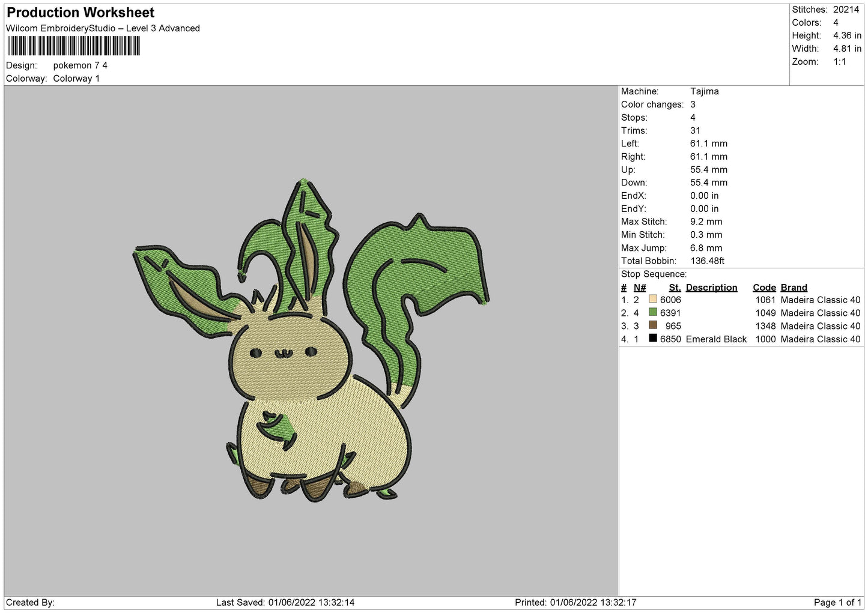
Task: Click the EndY value '0.00 in'
Action: [x=705, y=209]
